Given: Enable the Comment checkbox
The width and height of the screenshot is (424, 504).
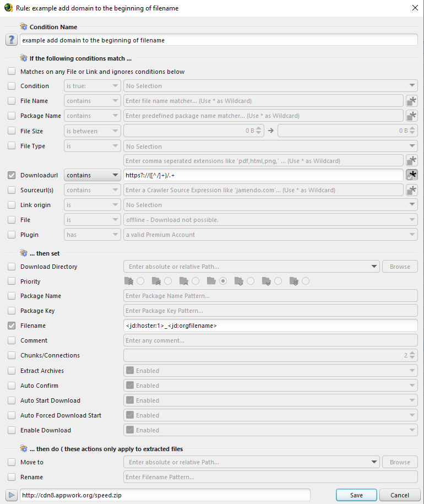Looking at the screenshot, I should tap(12, 340).
